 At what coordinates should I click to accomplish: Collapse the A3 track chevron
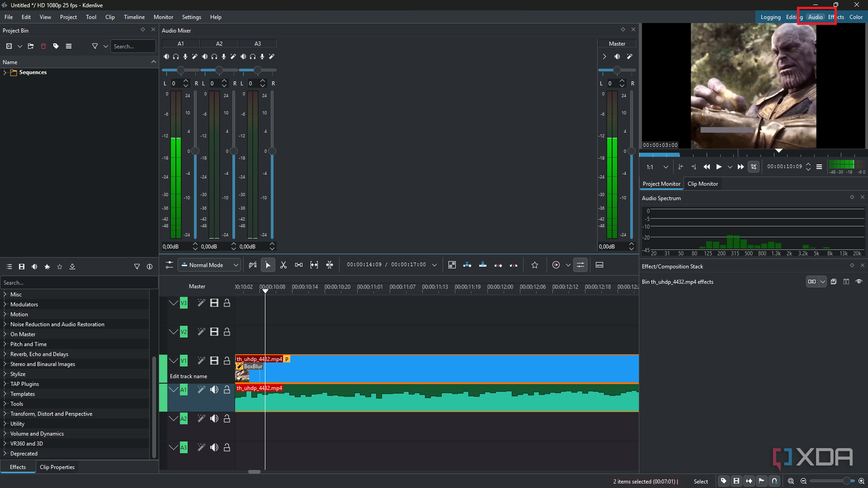point(174,447)
